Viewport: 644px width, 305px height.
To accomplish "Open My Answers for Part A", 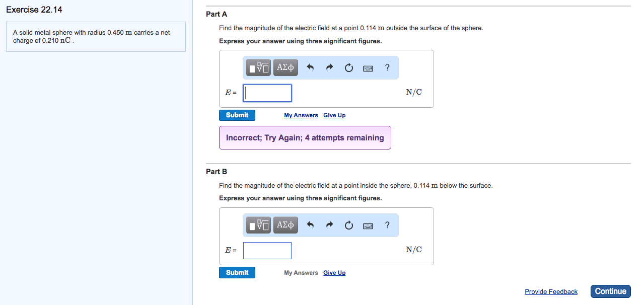I will tap(301, 115).
